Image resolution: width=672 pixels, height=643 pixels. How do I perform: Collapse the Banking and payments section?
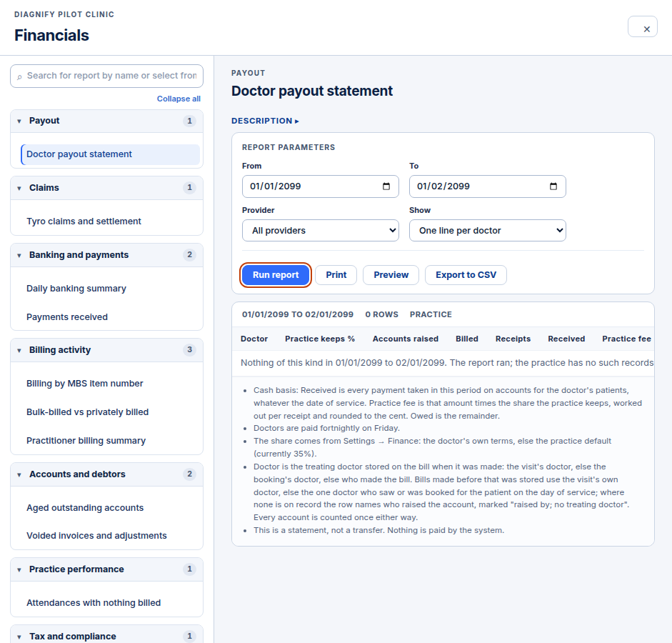(106, 255)
